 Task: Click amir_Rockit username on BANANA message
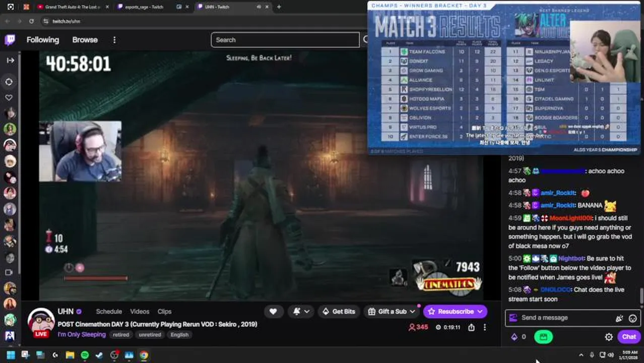point(558,205)
